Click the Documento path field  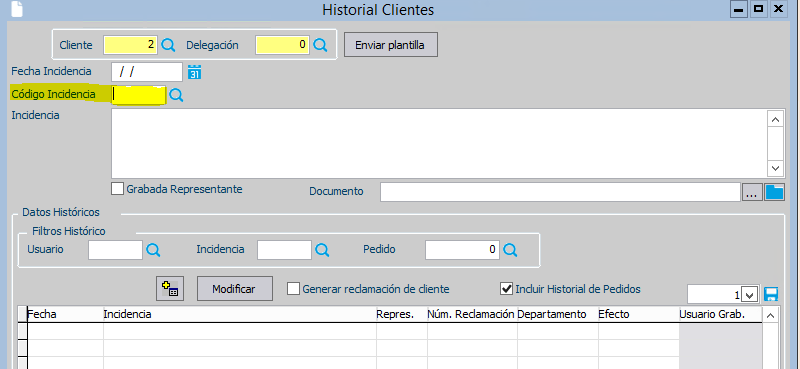click(560, 192)
